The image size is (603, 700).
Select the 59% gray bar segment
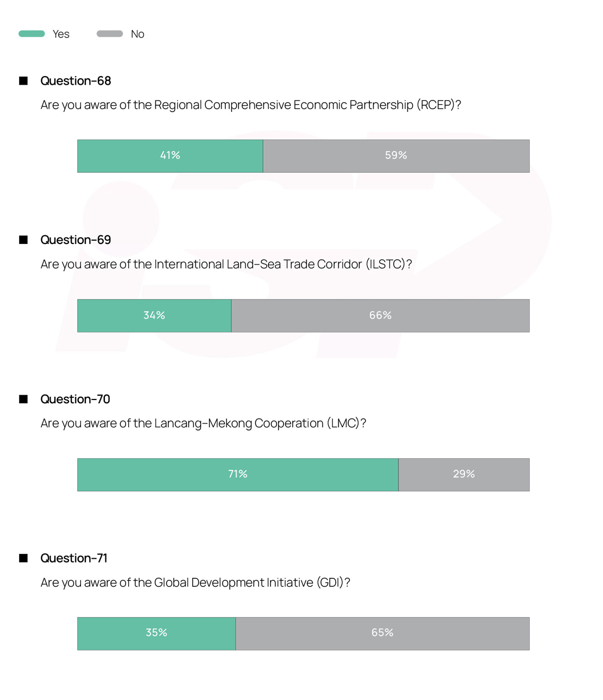pyautogui.click(x=396, y=156)
